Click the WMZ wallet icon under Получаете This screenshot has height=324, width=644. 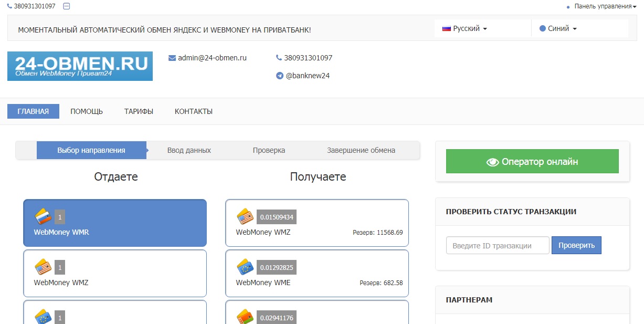245,216
